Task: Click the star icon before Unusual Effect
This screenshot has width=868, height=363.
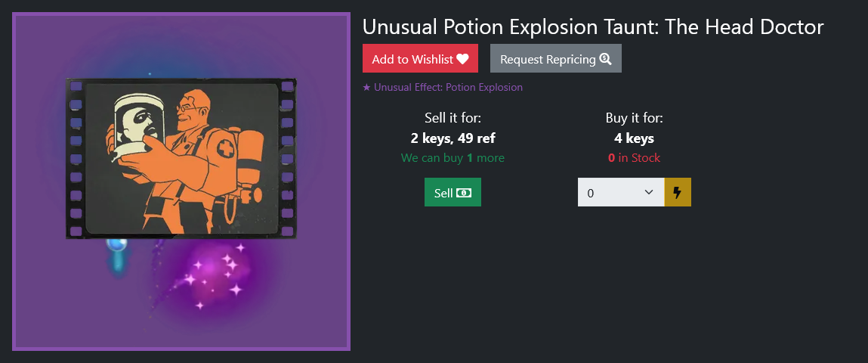Action: tap(366, 88)
